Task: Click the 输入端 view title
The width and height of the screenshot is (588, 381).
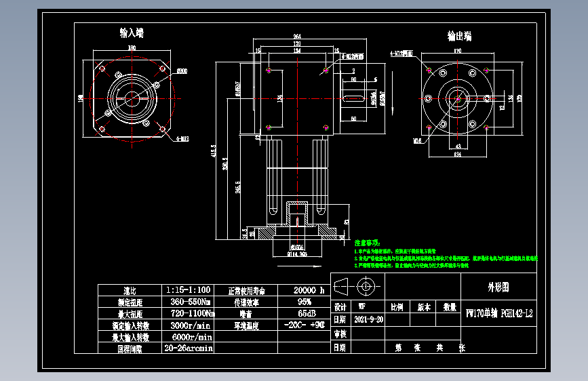Action: [132, 33]
